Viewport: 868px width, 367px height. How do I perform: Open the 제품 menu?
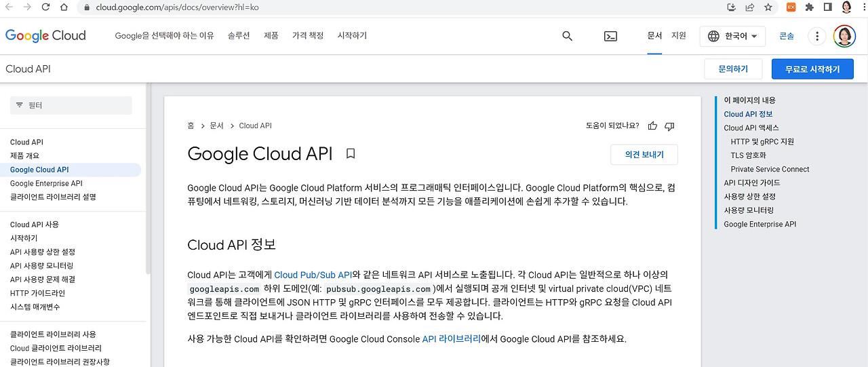point(271,36)
